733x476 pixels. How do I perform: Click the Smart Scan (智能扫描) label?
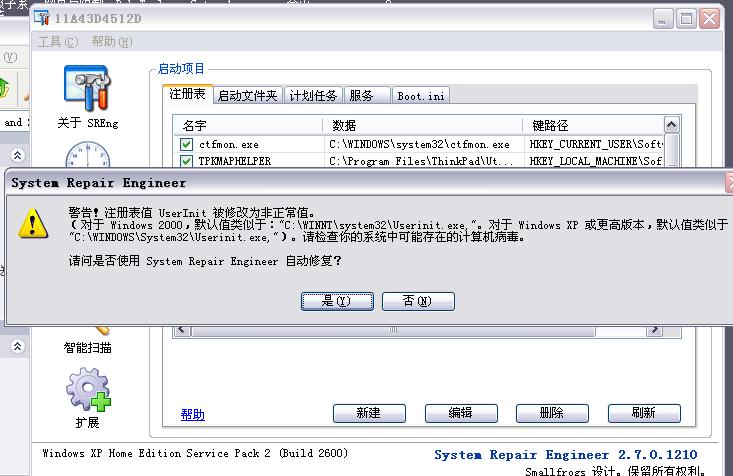pyautogui.click(x=87, y=348)
